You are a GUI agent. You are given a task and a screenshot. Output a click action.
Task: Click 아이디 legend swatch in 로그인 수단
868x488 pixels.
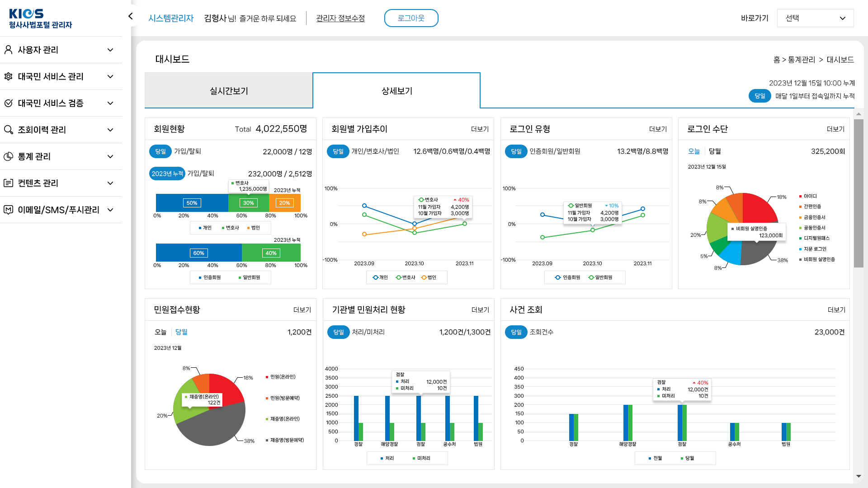[800, 196]
